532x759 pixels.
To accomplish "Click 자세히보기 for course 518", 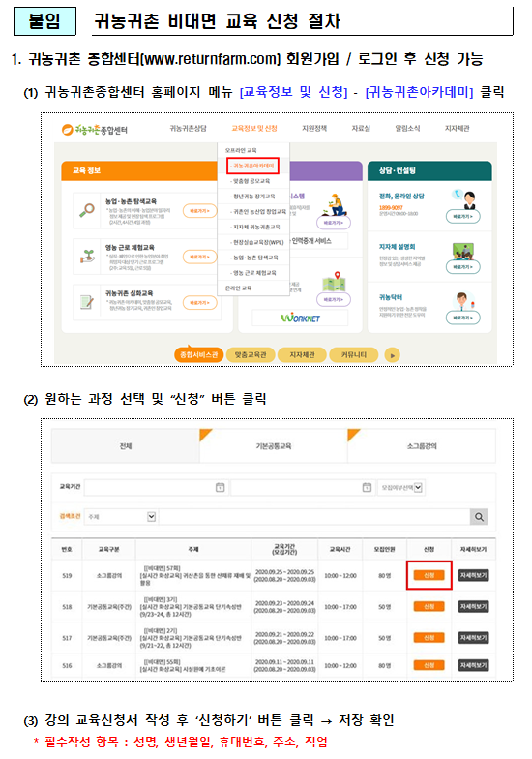I will pos(474,606).
